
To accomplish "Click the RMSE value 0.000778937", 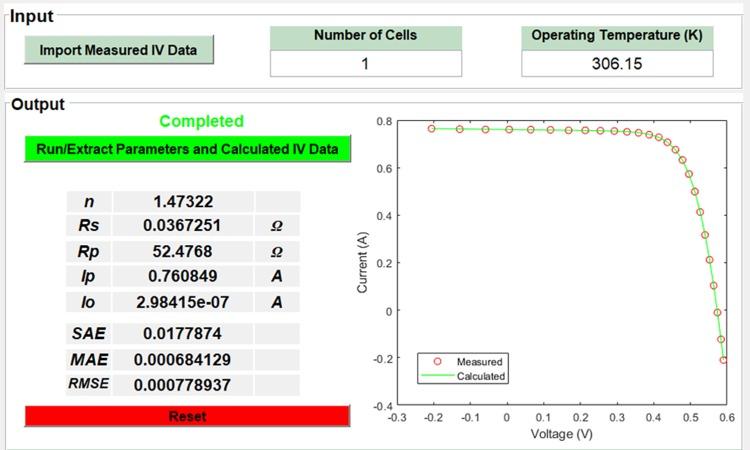I will coord(183,384).
